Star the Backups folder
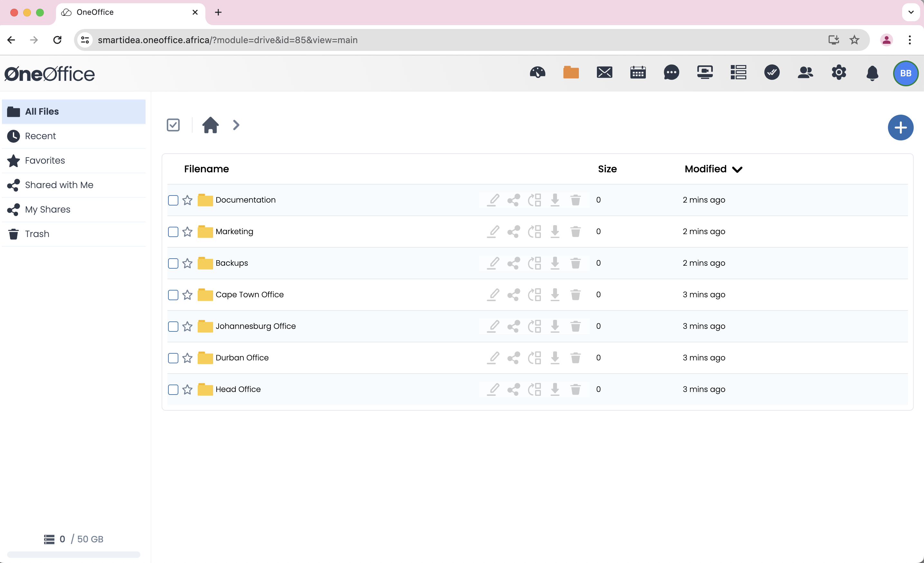The height and width of the screenshot is (563, 924). [x=187, y=263]
